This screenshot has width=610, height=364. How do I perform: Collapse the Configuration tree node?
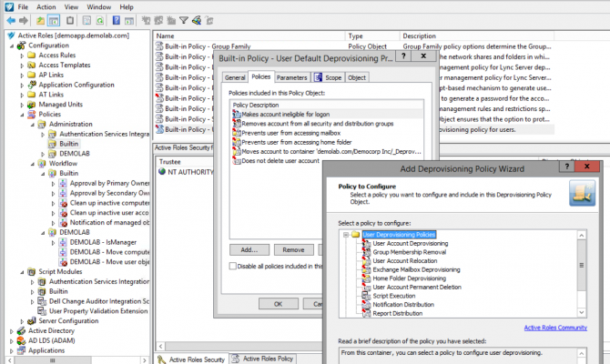(x=12, y=45)
